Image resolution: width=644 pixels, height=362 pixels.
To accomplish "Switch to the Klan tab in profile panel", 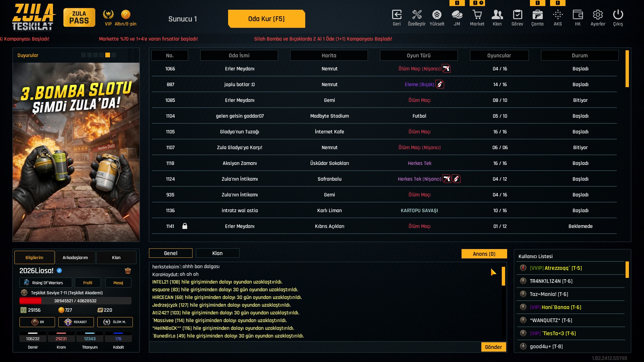I will [116, 257].
